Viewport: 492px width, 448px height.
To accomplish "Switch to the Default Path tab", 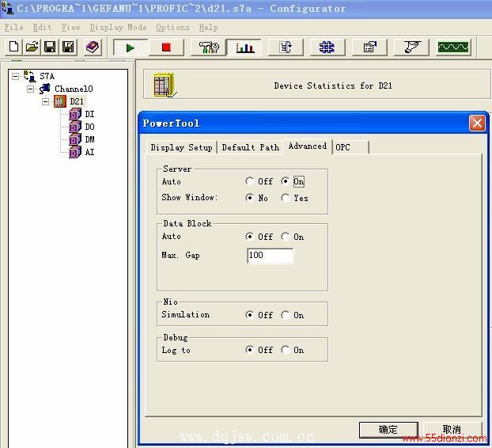I will (x=251, y=147).
